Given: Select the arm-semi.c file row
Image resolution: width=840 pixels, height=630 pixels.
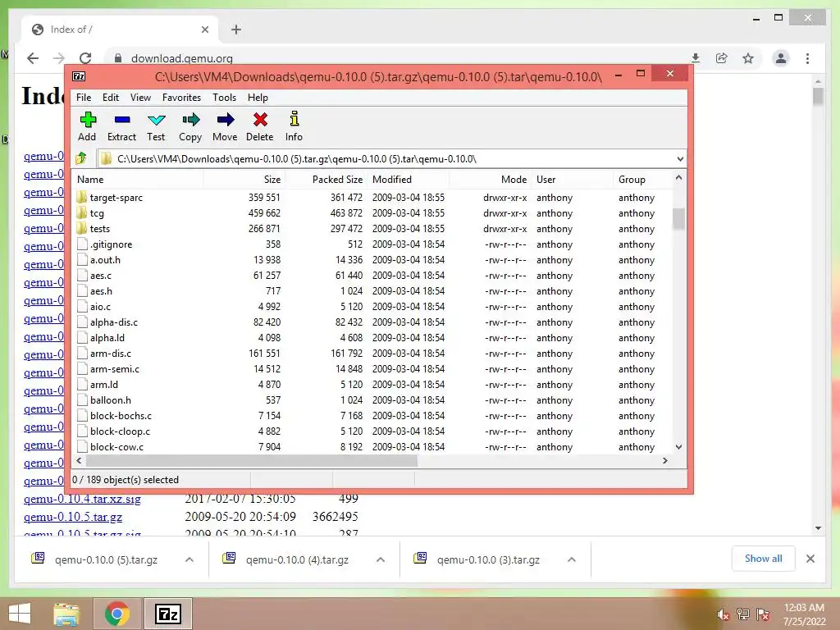Looking at the screenshot, I should (373, 368).
